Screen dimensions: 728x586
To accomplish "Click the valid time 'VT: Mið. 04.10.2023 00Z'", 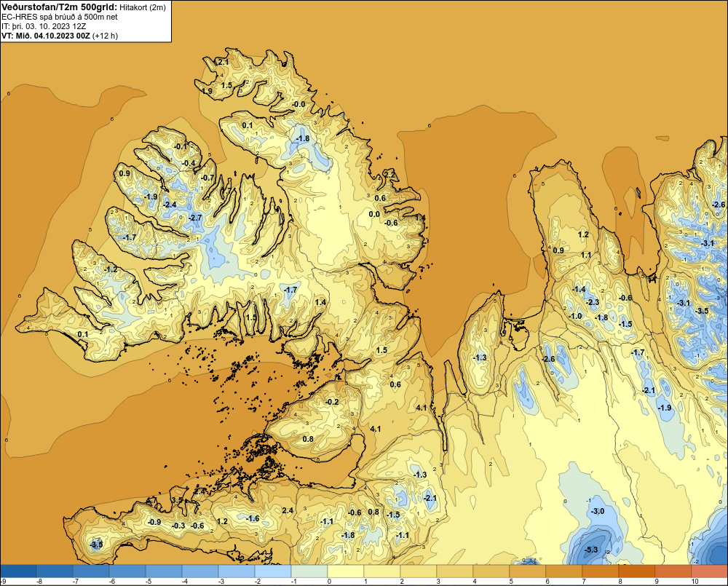I will (x=46, y=35).
